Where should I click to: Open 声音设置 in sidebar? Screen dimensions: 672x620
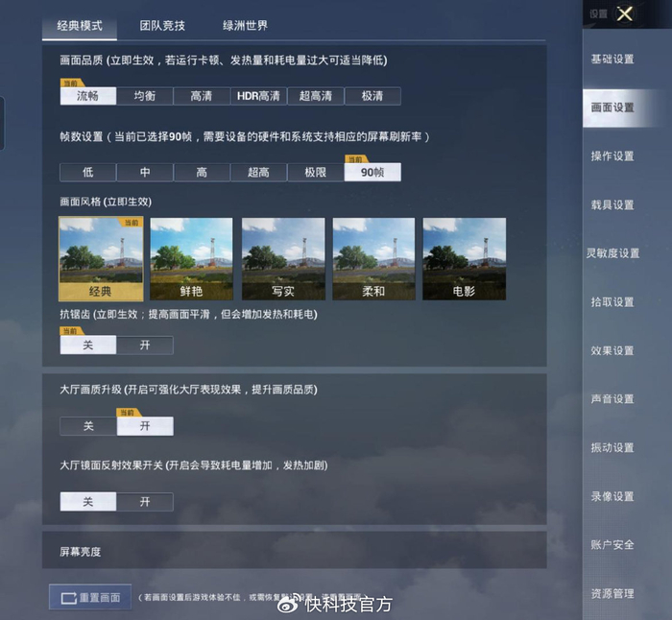(x=612, y=399)
